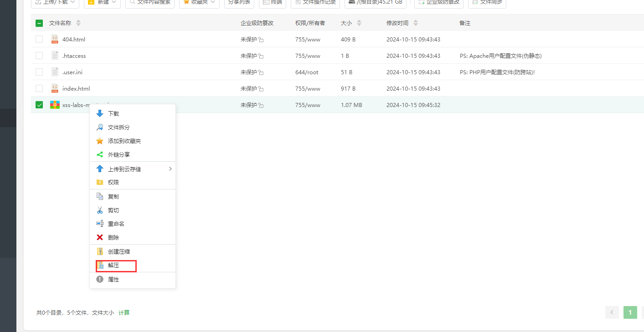Click the Apache用户配置文件 note text

[501, 56]
